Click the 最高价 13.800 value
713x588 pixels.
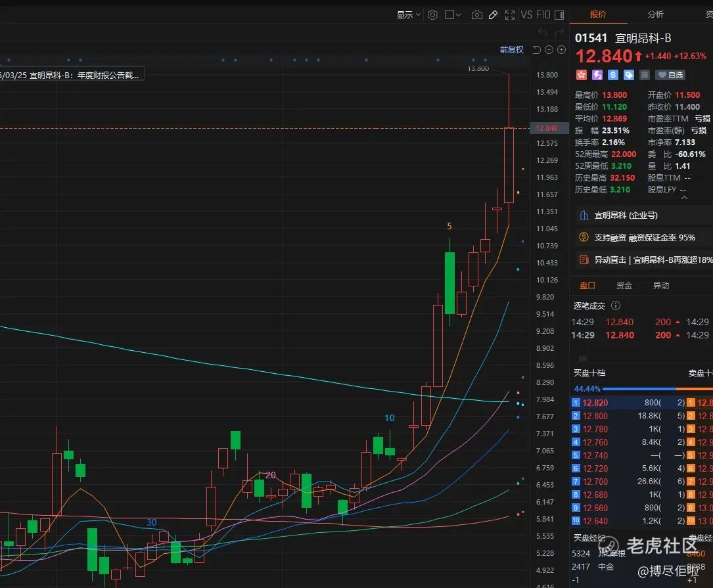tap(614, 95)
